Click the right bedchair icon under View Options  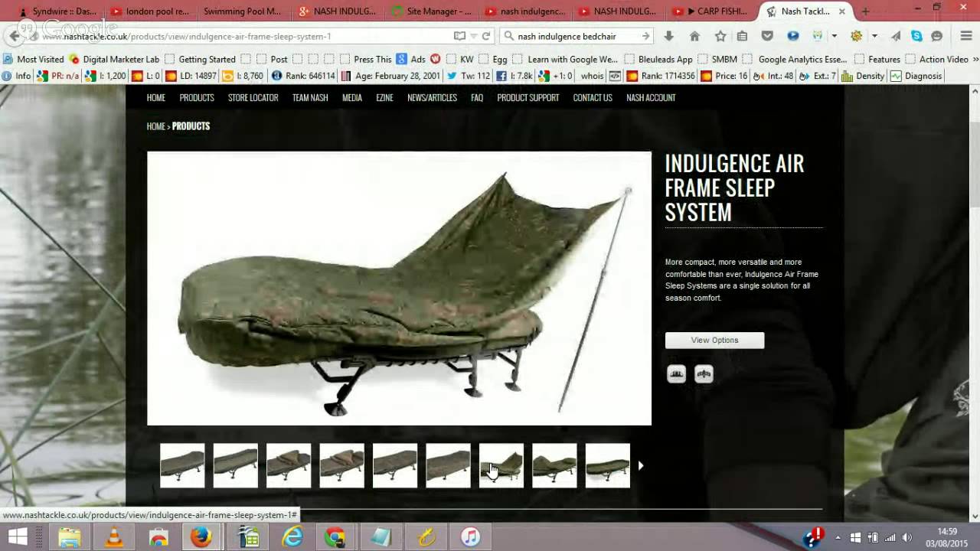704,373
